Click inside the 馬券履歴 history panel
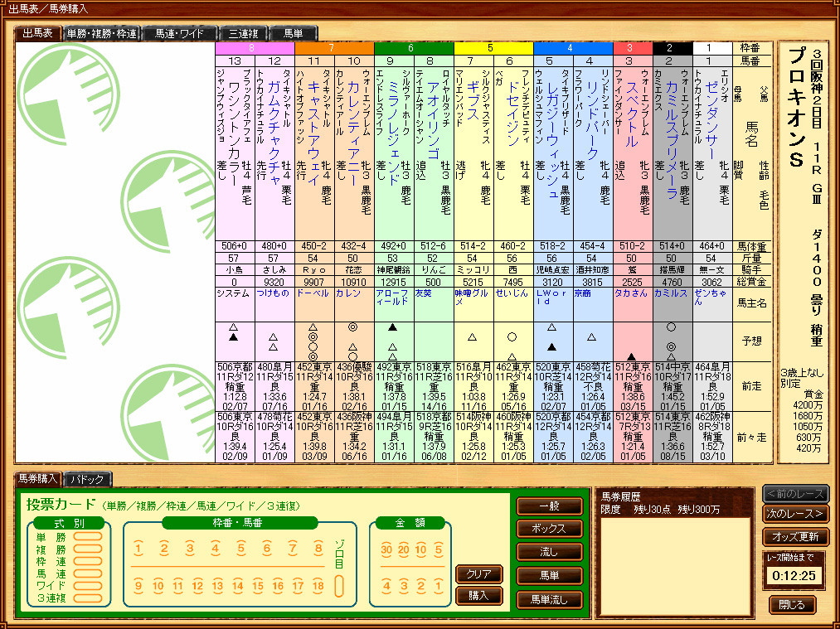 [672, 564]
